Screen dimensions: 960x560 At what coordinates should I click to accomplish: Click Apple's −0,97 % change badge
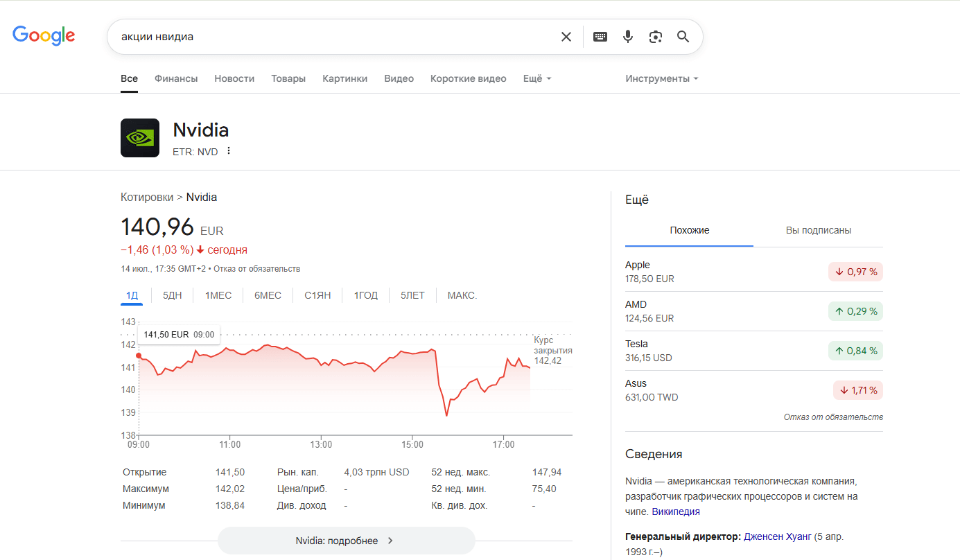[x=856, y=272]
